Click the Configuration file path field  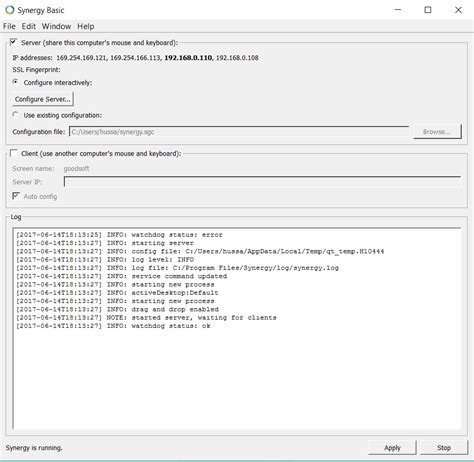point(239,132)
